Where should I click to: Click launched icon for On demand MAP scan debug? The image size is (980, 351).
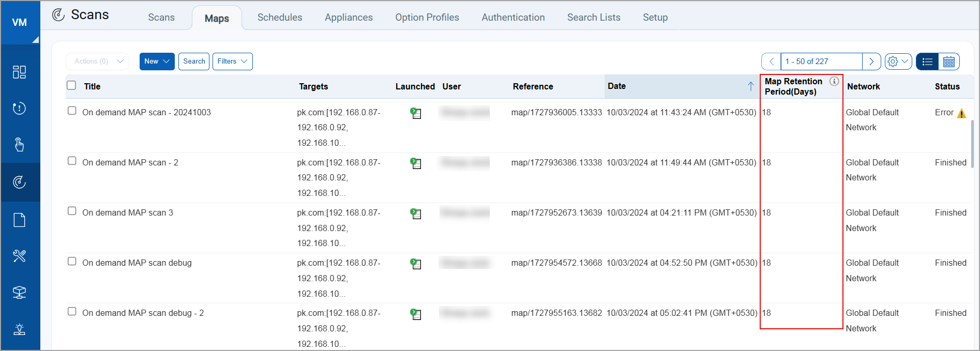[415, 264]
